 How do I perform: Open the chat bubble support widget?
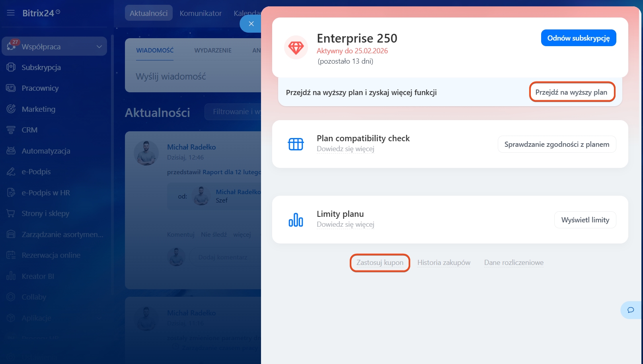click(x=631, y=310)
